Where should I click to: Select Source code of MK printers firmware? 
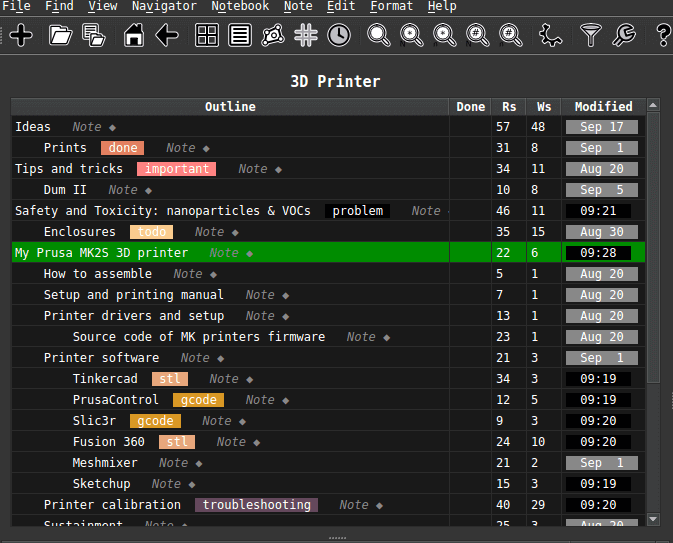(328, 337)
